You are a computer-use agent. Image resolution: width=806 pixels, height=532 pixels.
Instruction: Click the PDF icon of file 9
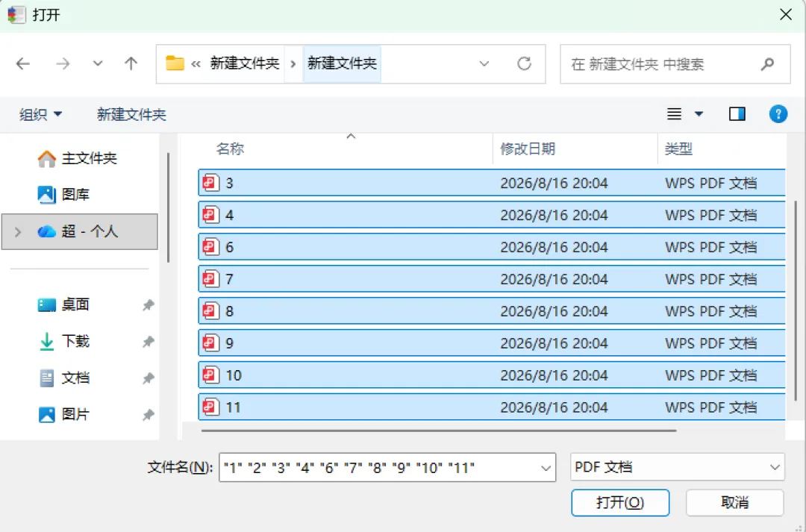click(210, 342)
